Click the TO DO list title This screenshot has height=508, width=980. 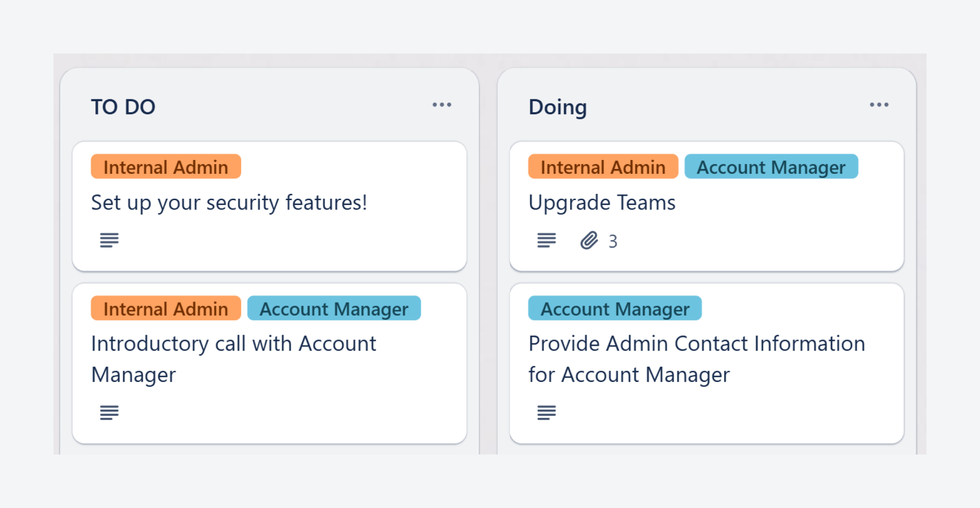click(x=123, y=107)
